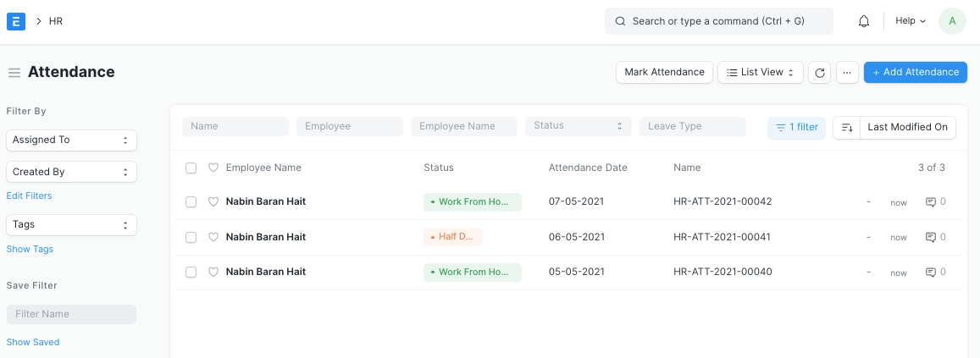Open the Help menu
Screen dimensions: 980x358
pyautogui.click(x=911, y=21)
